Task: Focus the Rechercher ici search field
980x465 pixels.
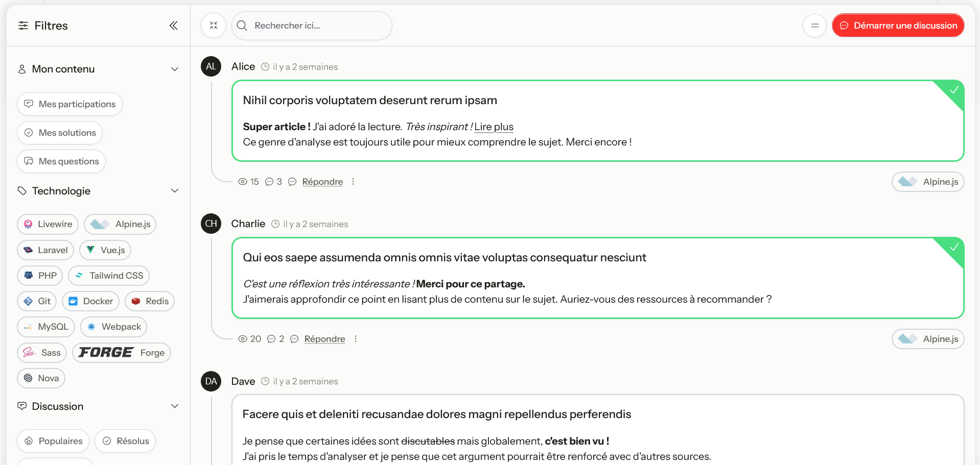Action: coord(317,26)
